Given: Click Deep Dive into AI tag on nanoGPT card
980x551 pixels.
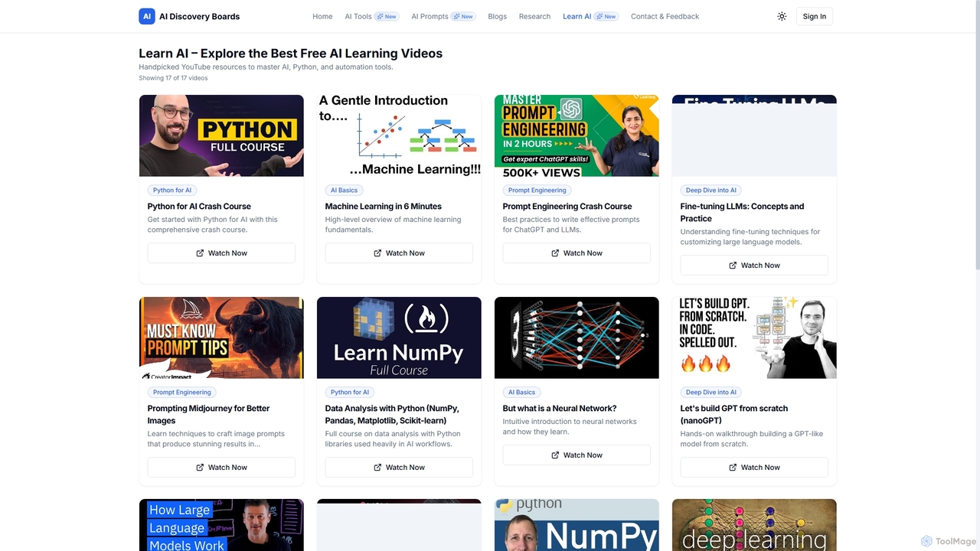Looking at the screenshot, I should point(711,392).
